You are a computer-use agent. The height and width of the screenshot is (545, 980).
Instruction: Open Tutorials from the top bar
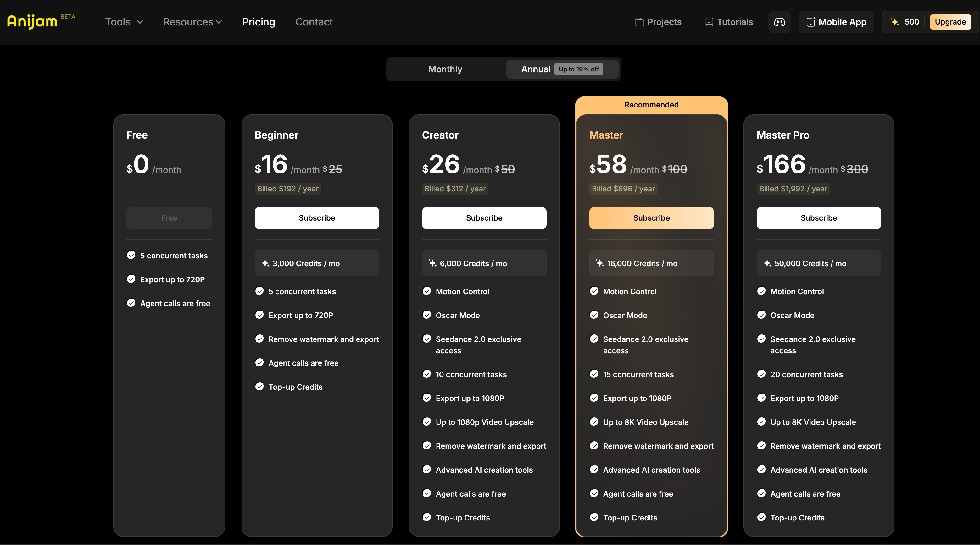[729, 22]
